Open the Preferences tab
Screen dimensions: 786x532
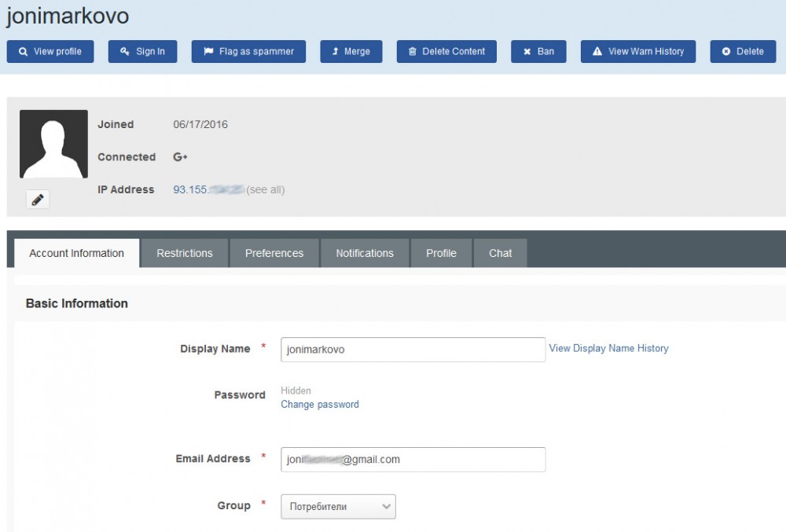274,253
